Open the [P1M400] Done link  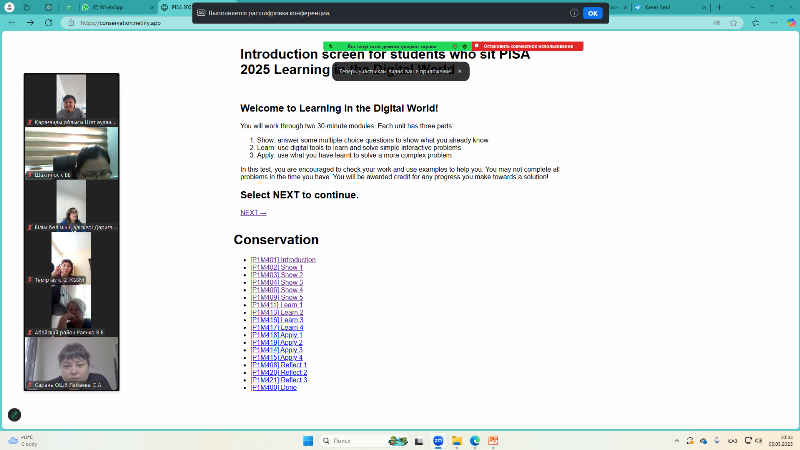(274, 387)
